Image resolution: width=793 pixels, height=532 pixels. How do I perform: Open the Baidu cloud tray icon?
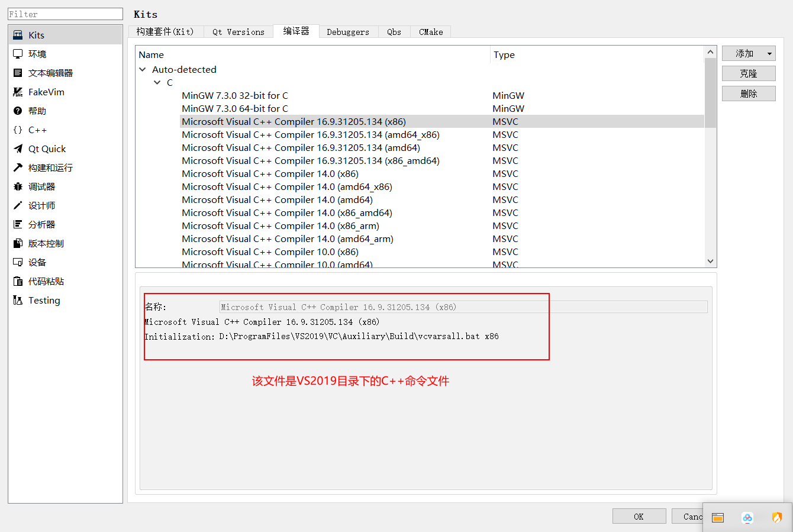[747, 518]
